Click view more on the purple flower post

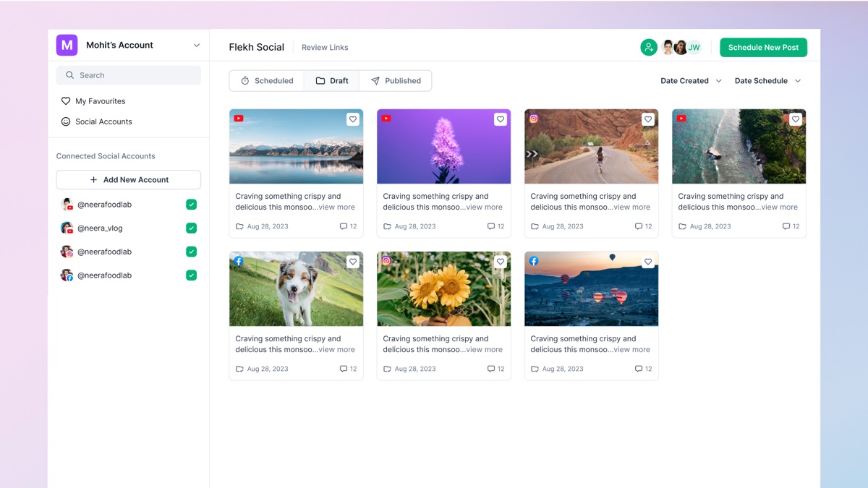pos(484,207)
